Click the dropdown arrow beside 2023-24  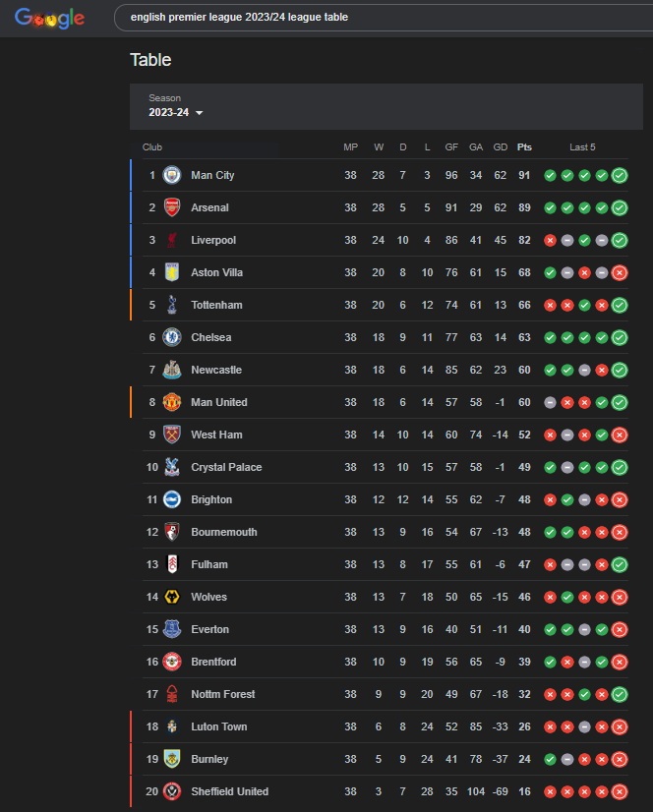click(200, 113)
